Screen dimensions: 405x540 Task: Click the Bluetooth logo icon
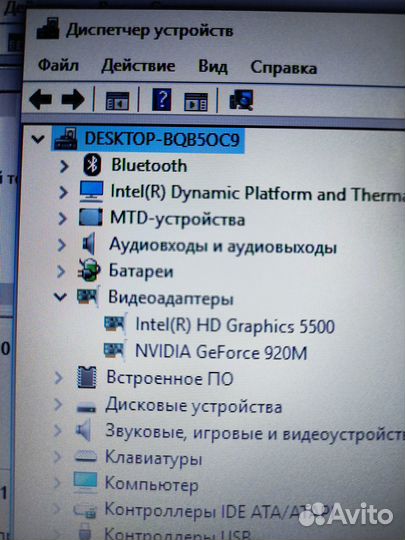[x=92, y=165]
